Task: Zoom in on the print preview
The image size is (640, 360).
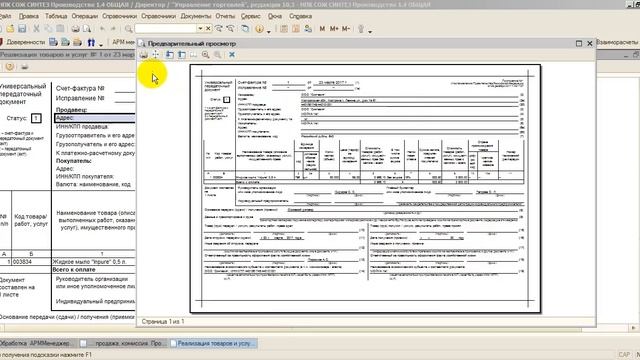Action: coord(206,55)
